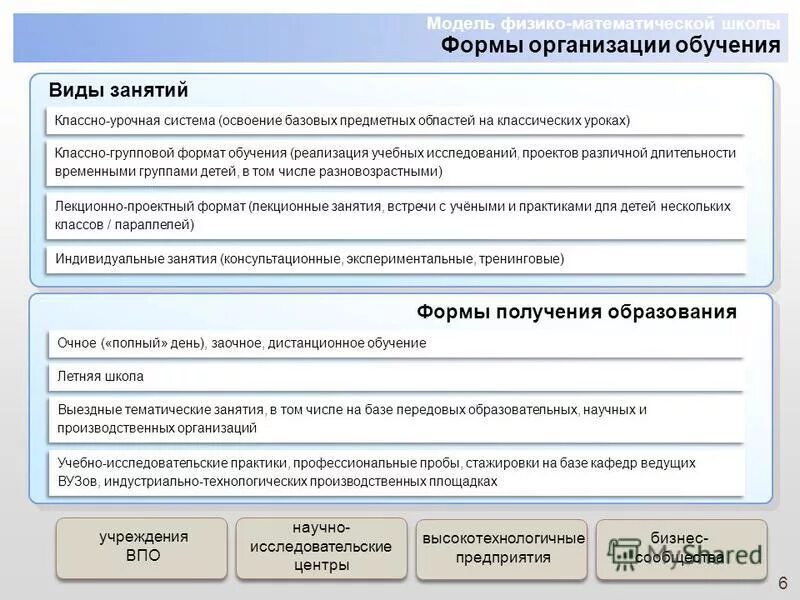The width and height of the screenshot is (800, 600).
Task: Click the 'научно-исследовательские центры' box
Action: (x=321, y=548)
